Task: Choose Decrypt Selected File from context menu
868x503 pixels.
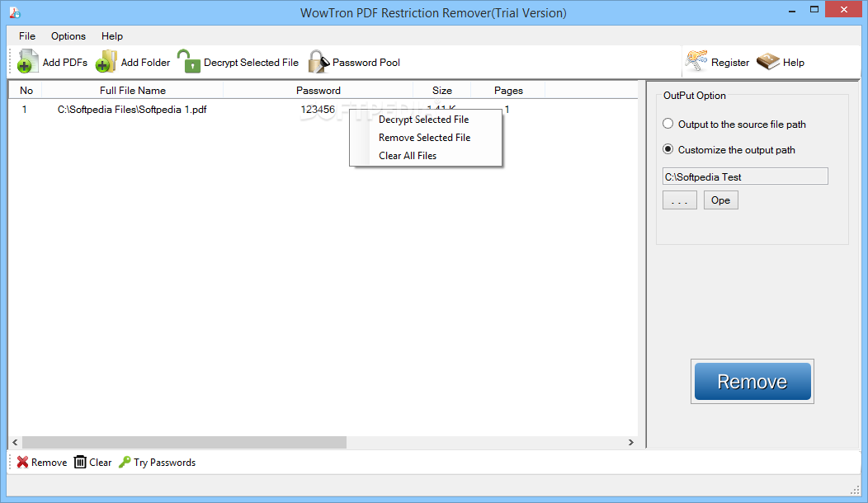Action: click(425, 120)
